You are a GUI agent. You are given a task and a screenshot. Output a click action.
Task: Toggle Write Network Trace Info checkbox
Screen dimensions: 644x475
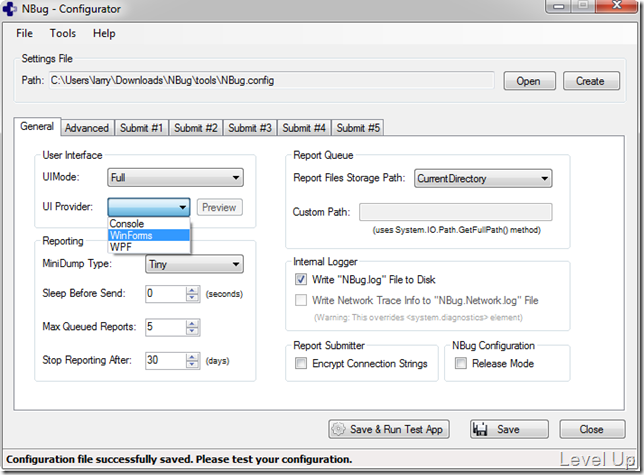(x=301, y=300)
